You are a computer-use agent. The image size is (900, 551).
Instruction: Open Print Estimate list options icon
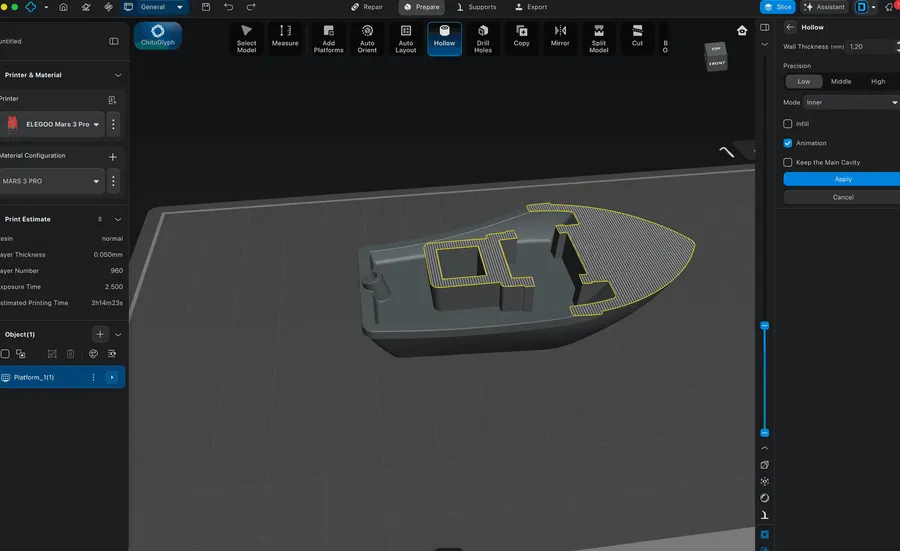tap(100, 219)
